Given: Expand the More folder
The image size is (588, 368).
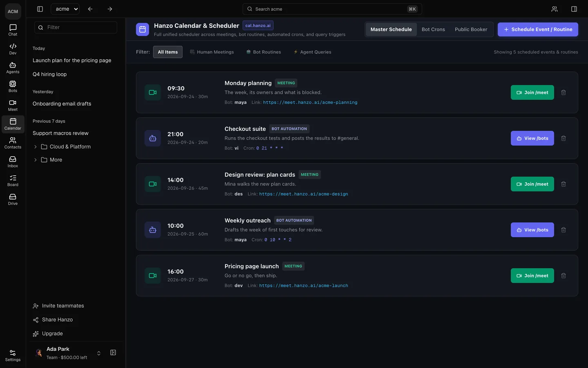Looking at the screenshot, I should [36, 160].
